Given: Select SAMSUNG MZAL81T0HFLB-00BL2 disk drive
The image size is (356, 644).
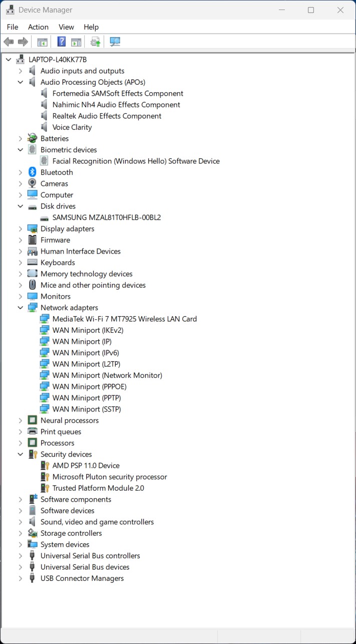Looking at the screenshot, I should point(107,218).
